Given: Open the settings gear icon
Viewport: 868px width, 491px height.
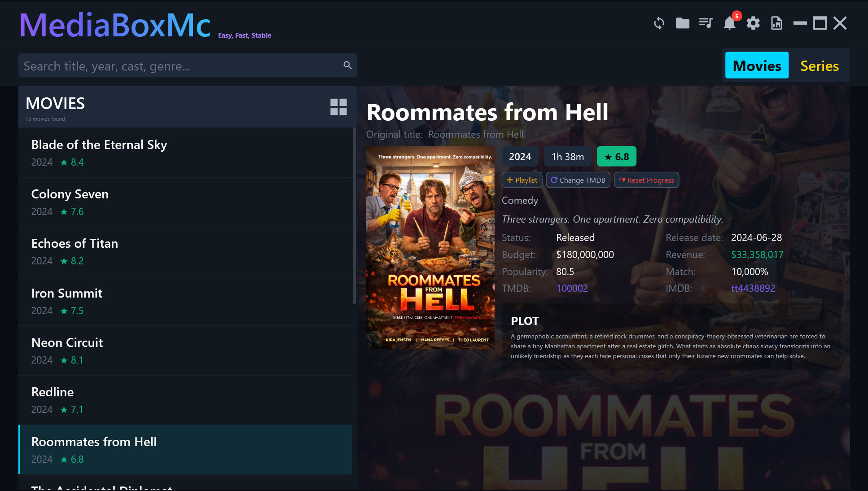Looking at the screenshot, I should tap(753, 23).
